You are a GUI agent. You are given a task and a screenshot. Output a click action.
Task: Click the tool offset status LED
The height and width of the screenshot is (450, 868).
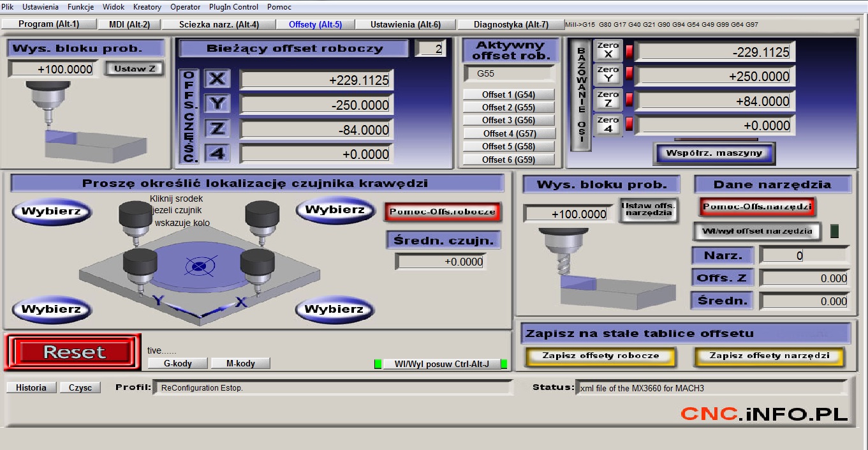coord(834,232)
